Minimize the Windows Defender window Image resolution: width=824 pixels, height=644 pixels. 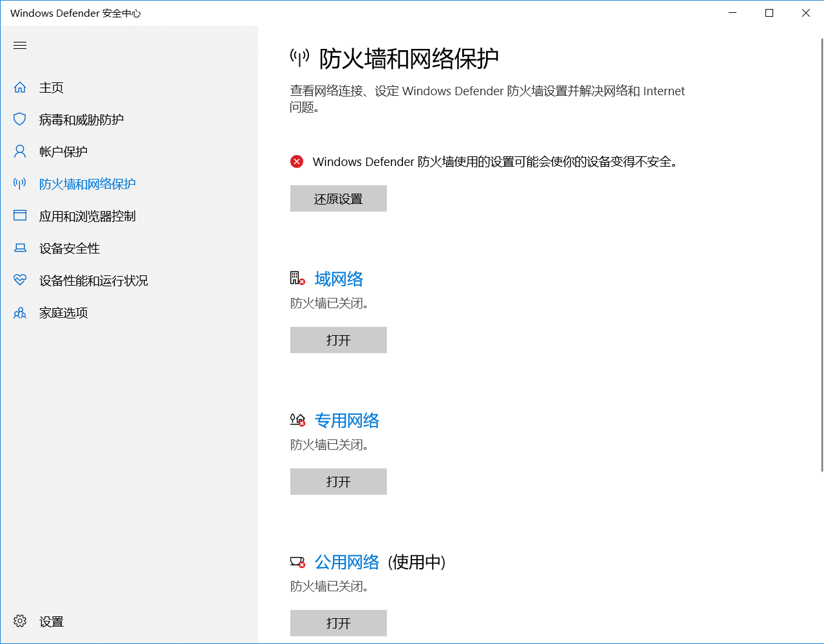(733, 13)
